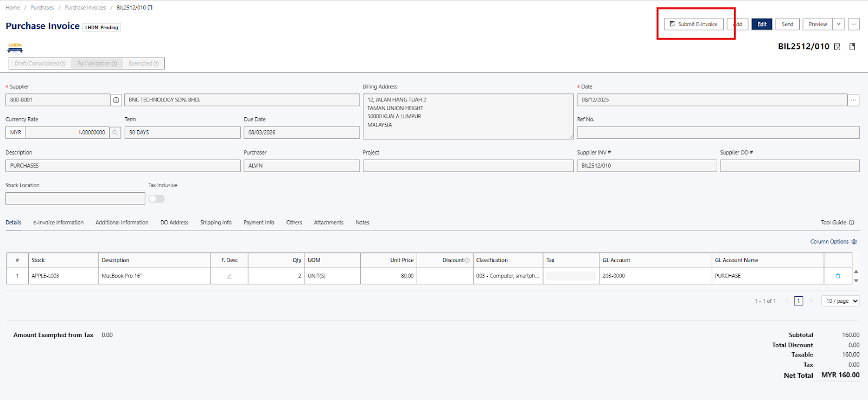Expand the Preview dropdown arrow

[x=839, y=24]
